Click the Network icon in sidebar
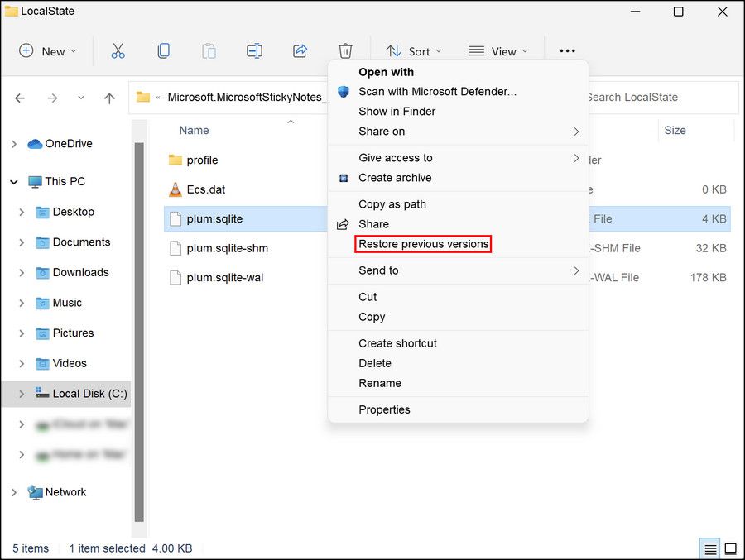This screenshot has height=560, width=745. 35,492
